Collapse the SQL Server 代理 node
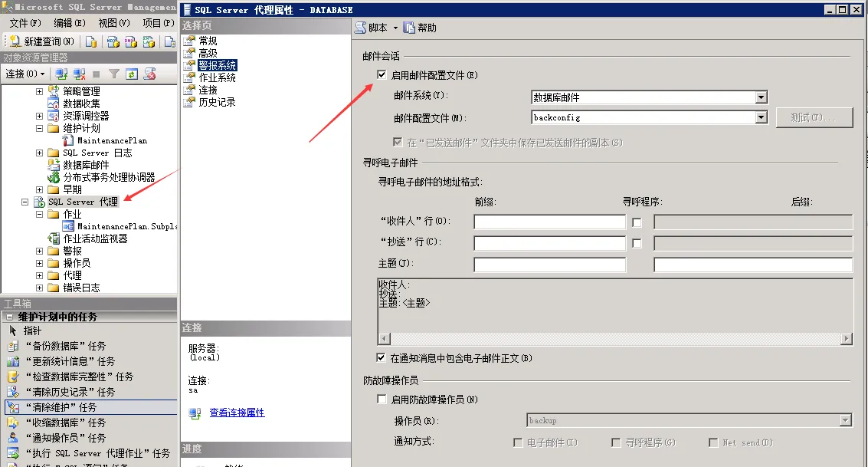Viewport: 868px width, 467px height. 25,202
